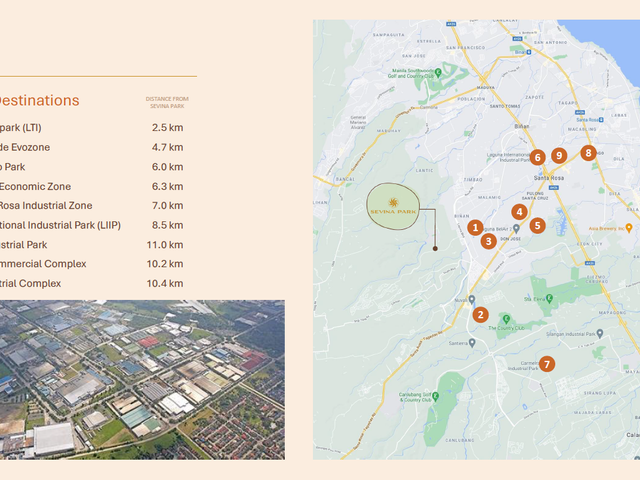Click the "11.0 km" distance value

pyautogui.click(x=165, y=245)
